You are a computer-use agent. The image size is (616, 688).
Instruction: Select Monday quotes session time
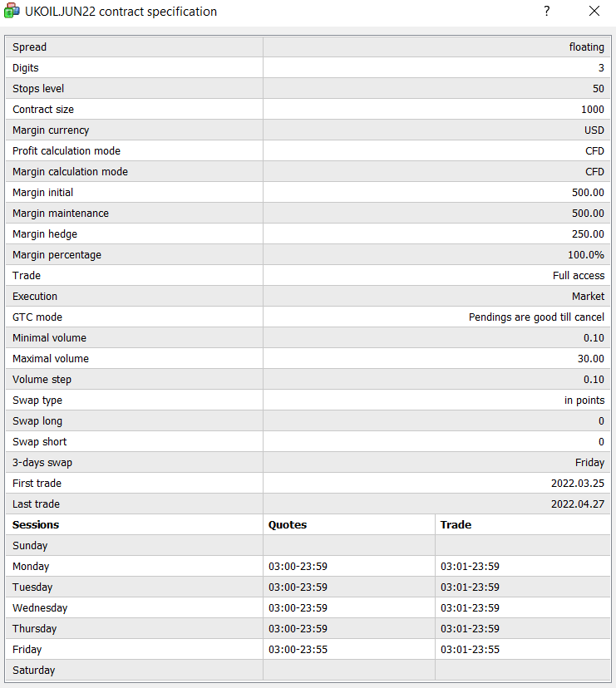(298, 567)
